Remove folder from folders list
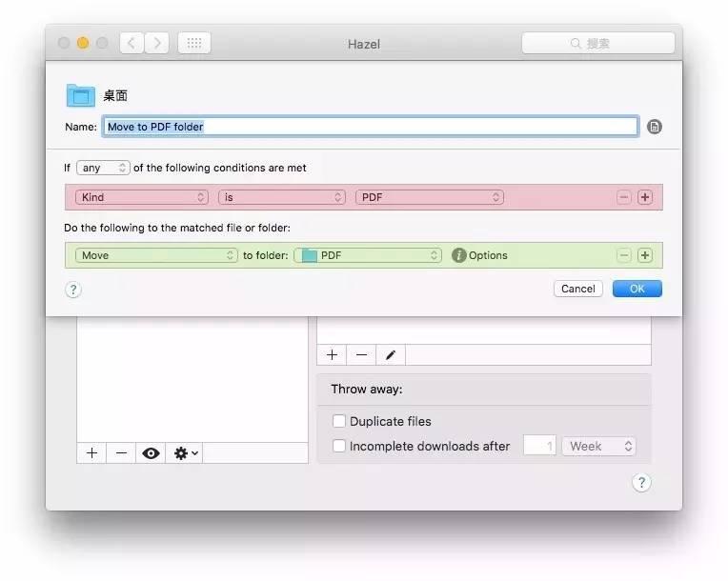Screen dimensions: 728x581 tap(121, 453)
